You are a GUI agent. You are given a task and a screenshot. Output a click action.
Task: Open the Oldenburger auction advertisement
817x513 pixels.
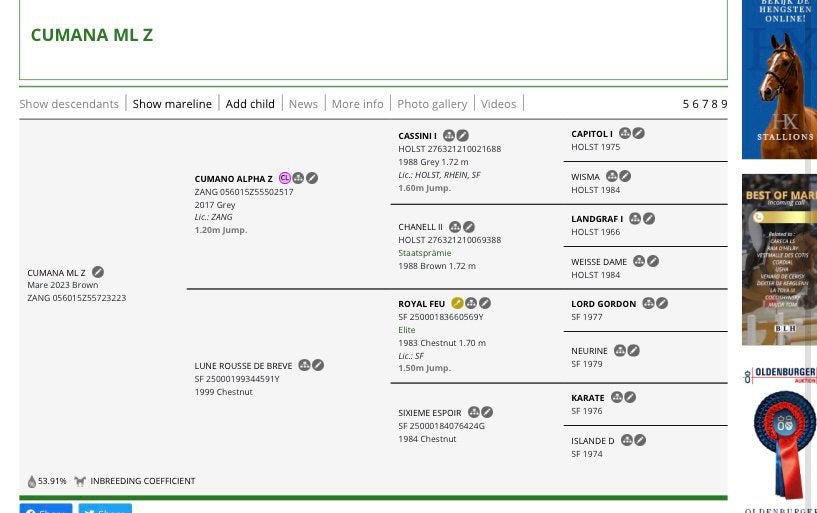click(779, 437)
